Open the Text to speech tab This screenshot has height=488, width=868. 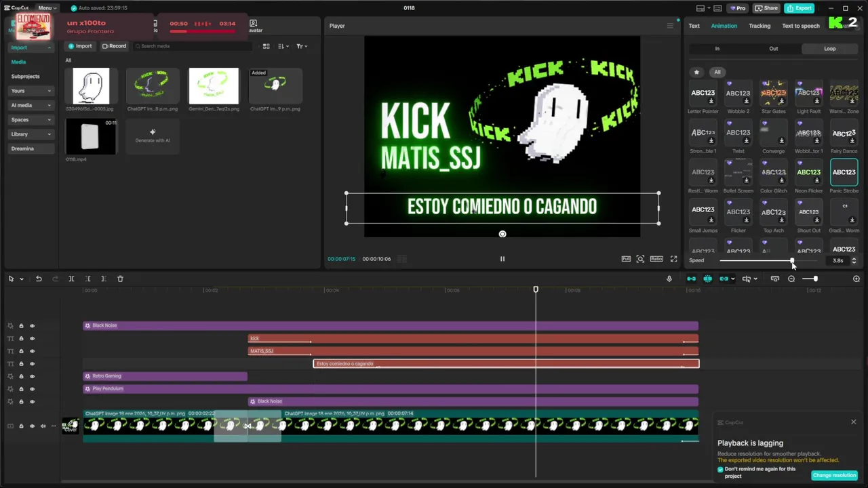(x=801, y=26)
